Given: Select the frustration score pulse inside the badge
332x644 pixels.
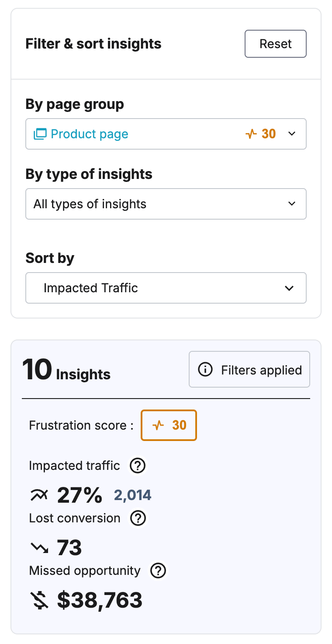Looking at the screenshot, I should point(159,425).
